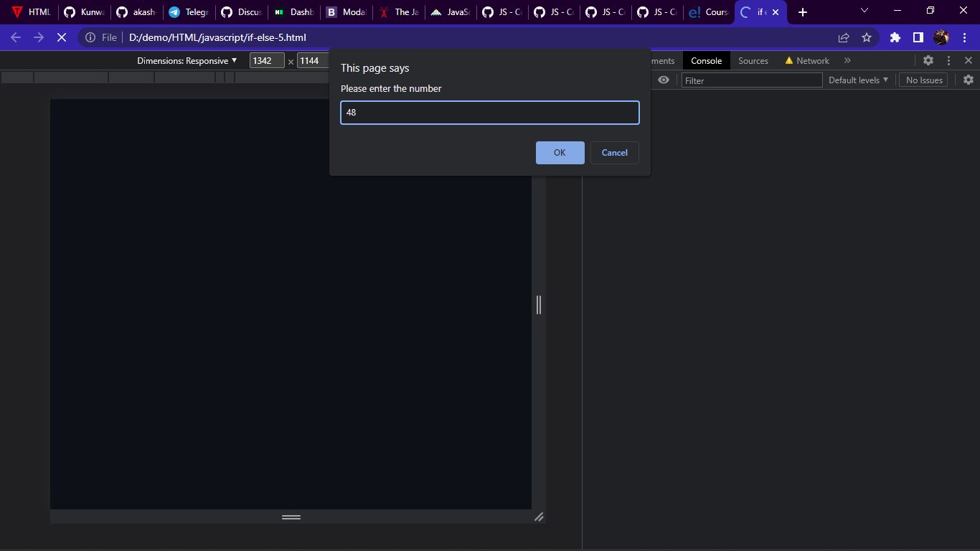Click the eye icon to create live expression
Screen dimensions: 980x551
(664, 80)
